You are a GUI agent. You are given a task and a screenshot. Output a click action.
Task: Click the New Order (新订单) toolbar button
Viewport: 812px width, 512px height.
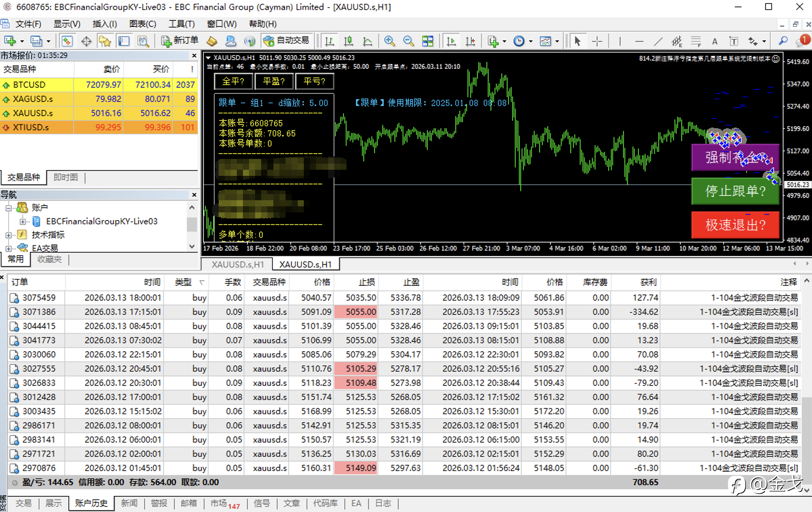(180, 41)
